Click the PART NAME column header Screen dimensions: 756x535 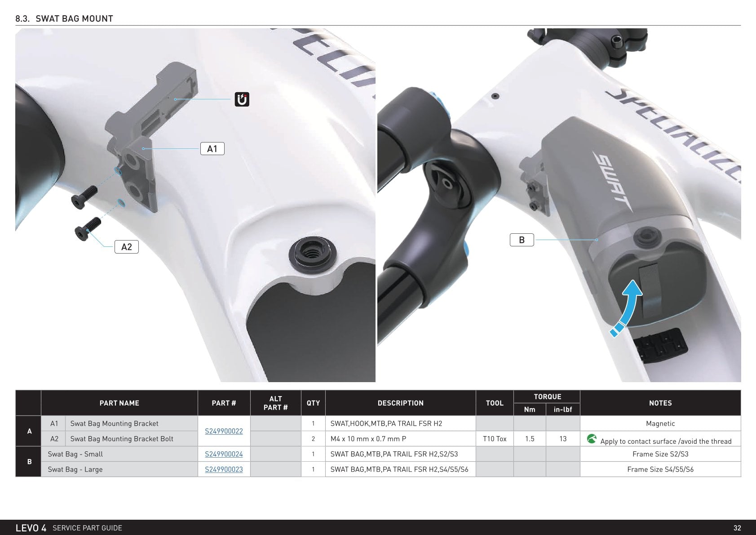119,403
